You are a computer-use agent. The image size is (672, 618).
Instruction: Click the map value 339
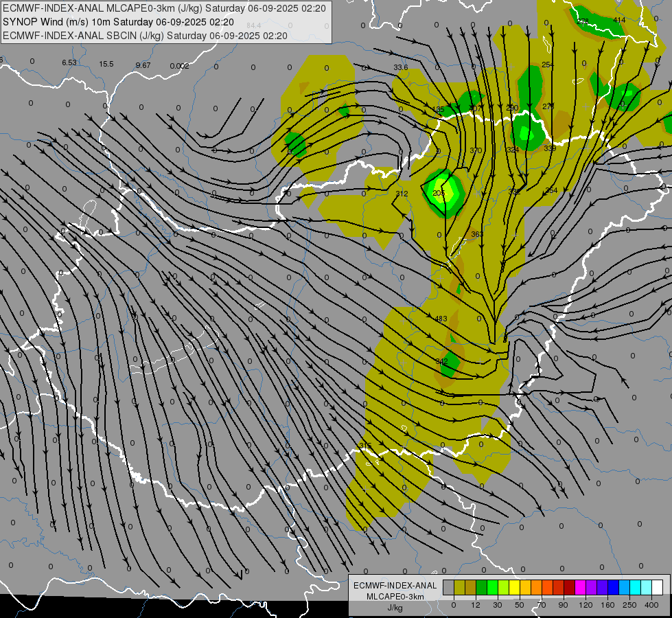click(x=550, y=148)
